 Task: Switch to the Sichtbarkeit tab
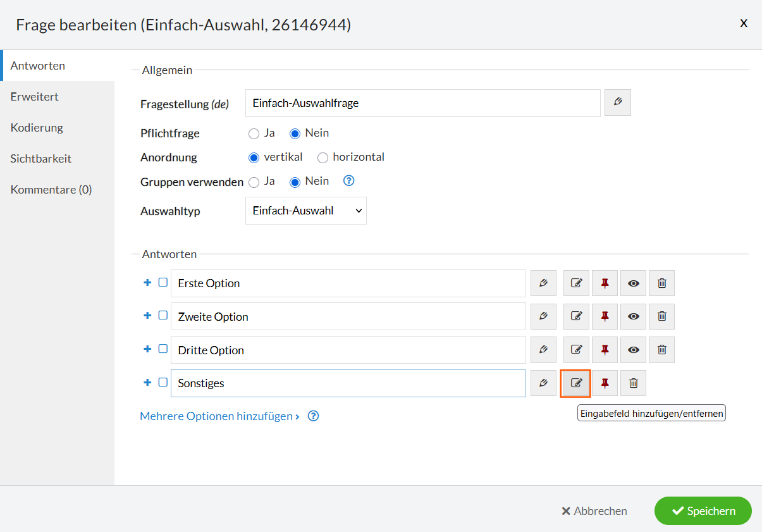(x=41, y=159)
